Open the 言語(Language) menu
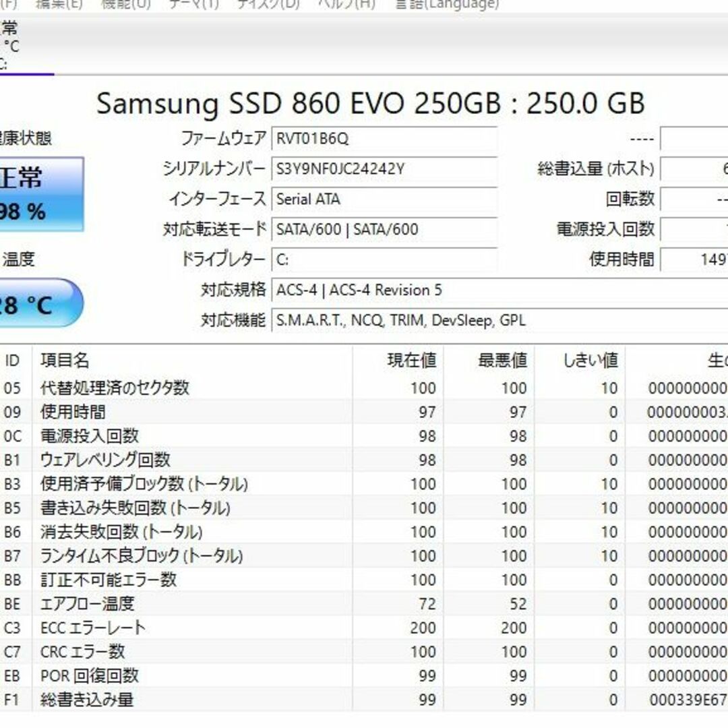Image resolution: width=728 pixels, height=728 pixels. coord(447,5)
